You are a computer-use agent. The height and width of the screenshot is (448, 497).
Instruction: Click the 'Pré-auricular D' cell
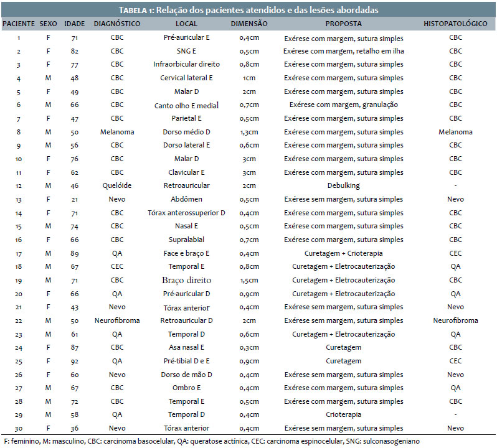point(186,294)
